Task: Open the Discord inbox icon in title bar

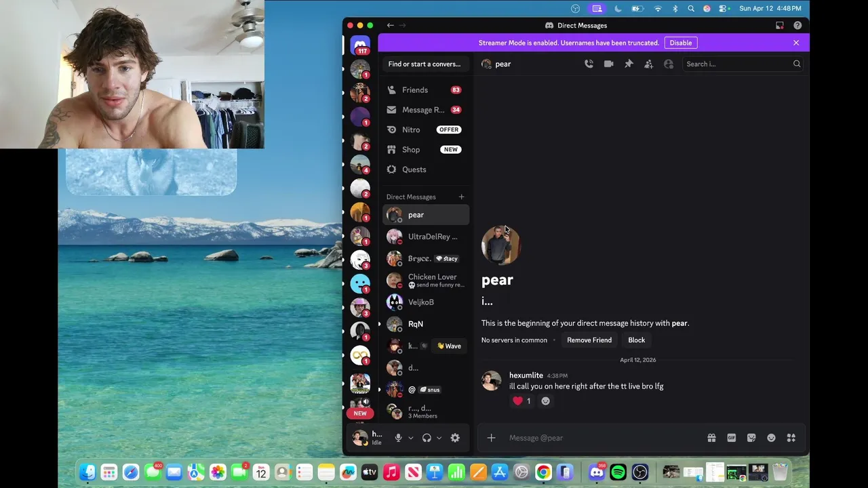Action: tap(780, 25)
